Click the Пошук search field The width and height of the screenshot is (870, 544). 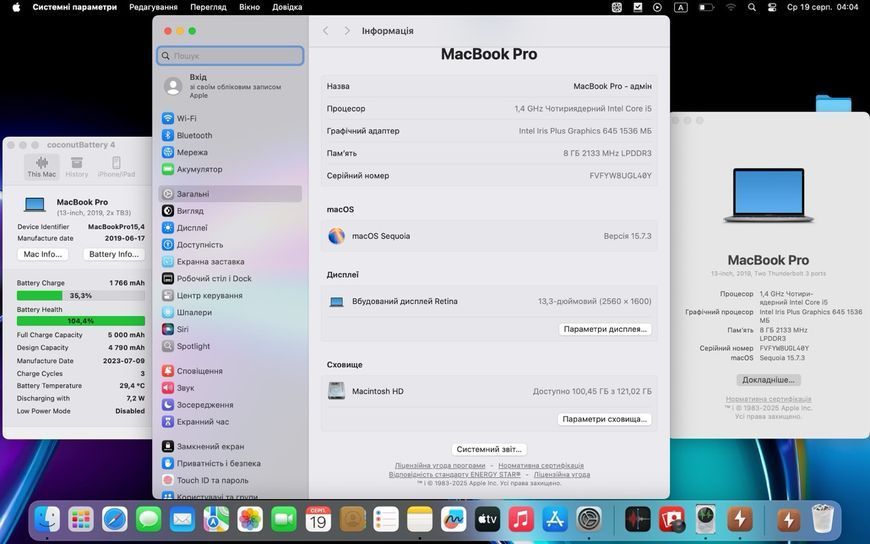[230, 56]
